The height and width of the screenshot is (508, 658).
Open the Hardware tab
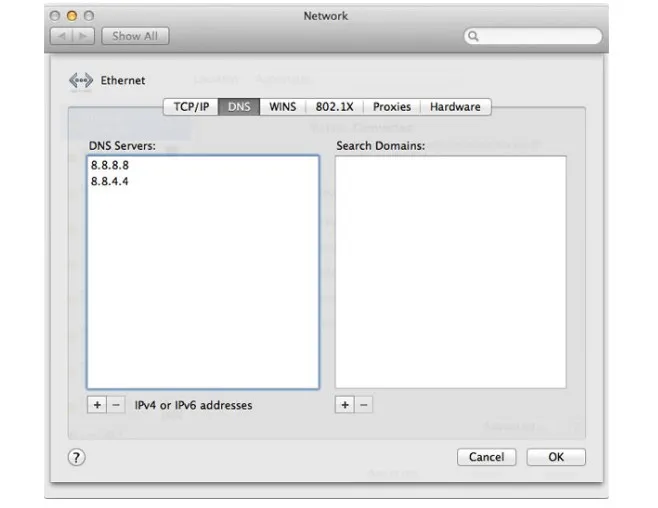455,107
